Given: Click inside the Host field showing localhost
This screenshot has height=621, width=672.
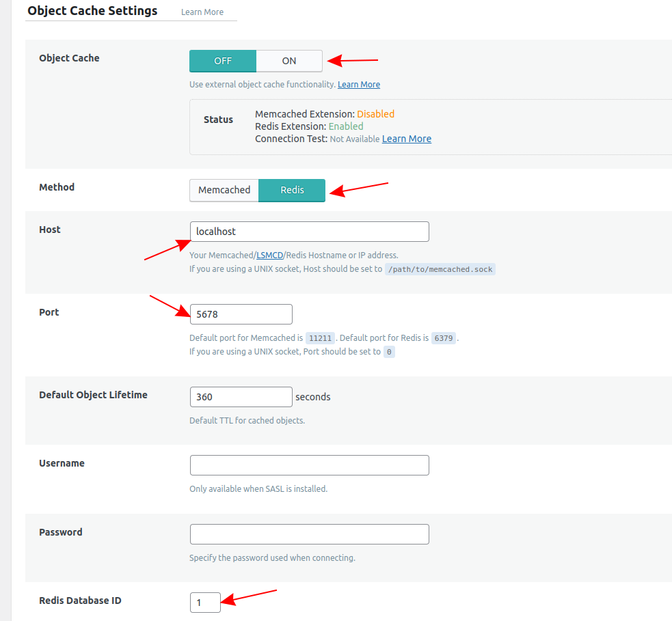Looking at the screenshot, I should coord(309,232).
